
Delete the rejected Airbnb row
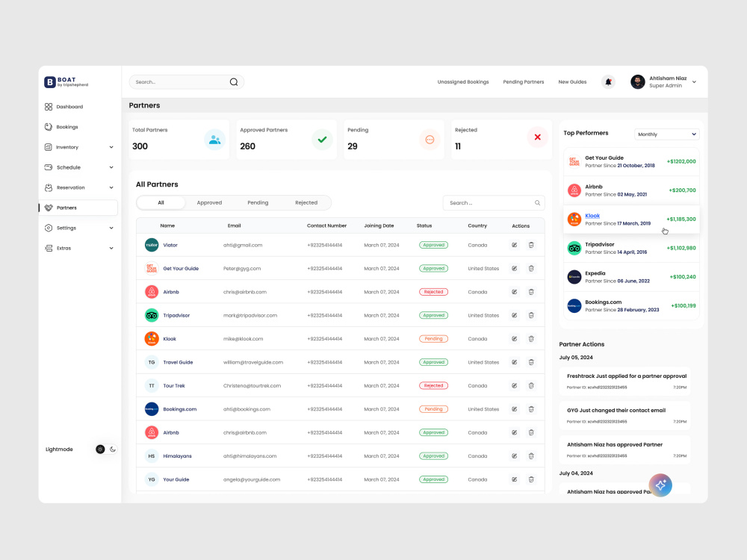tap(531, 292)
